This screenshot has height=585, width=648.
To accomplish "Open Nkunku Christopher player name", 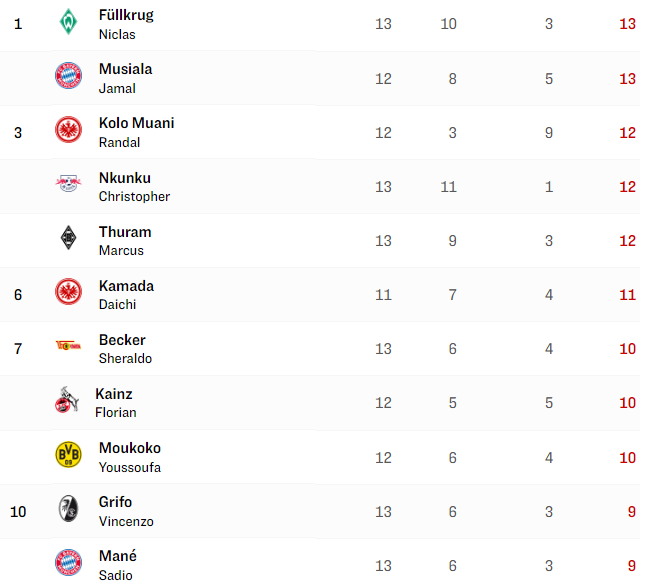I will click(134, 187).
